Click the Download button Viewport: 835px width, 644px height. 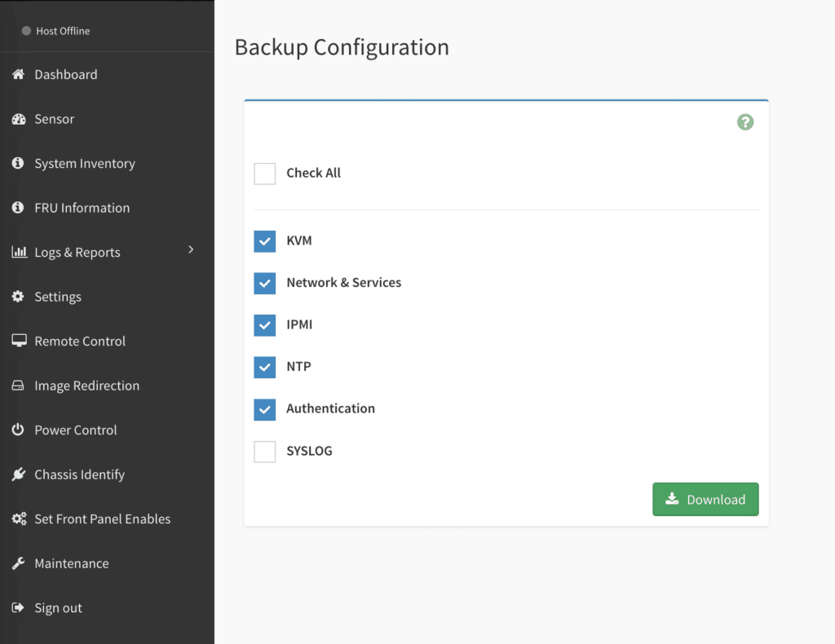pyautogui.click(x=705, y=499)
